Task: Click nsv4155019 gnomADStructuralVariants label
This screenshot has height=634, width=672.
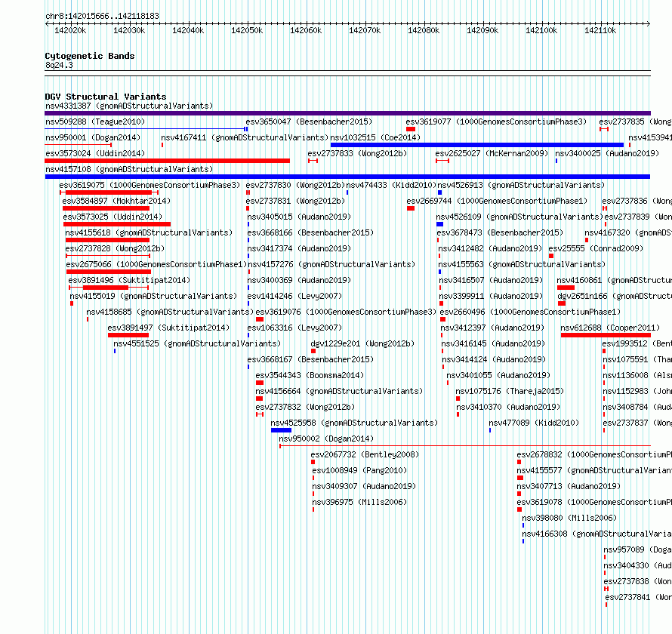Action: [153, 296]
